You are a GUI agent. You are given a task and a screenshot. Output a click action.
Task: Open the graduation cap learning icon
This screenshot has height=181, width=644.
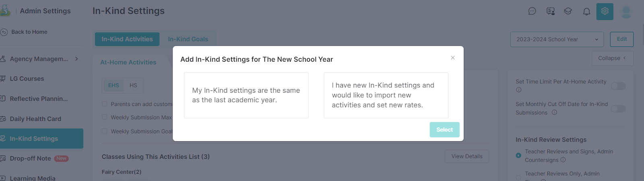568,11
